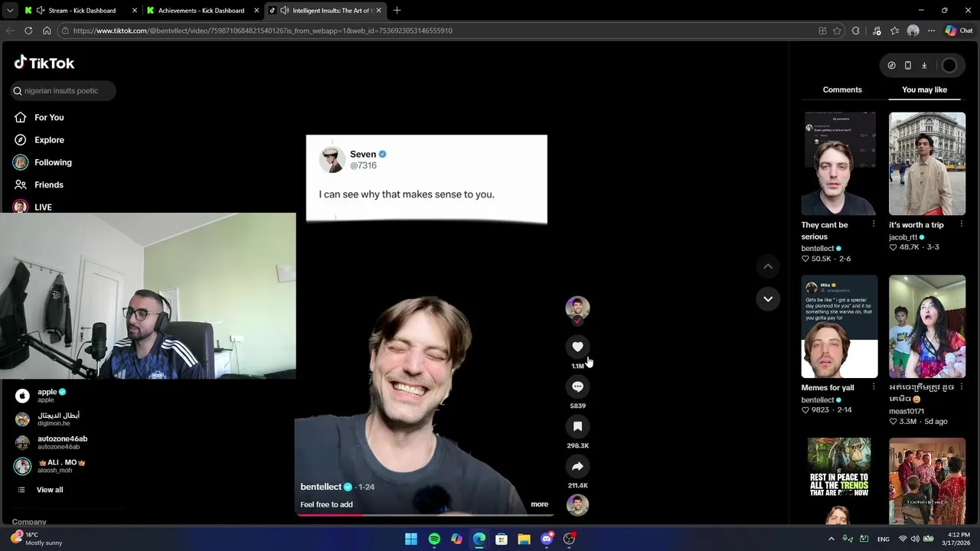Image resolution: width=980 pixels, height=551 pixels.
Task: Like the video with the heart icon
Action: pyautogui.click(x=577, y=347)
